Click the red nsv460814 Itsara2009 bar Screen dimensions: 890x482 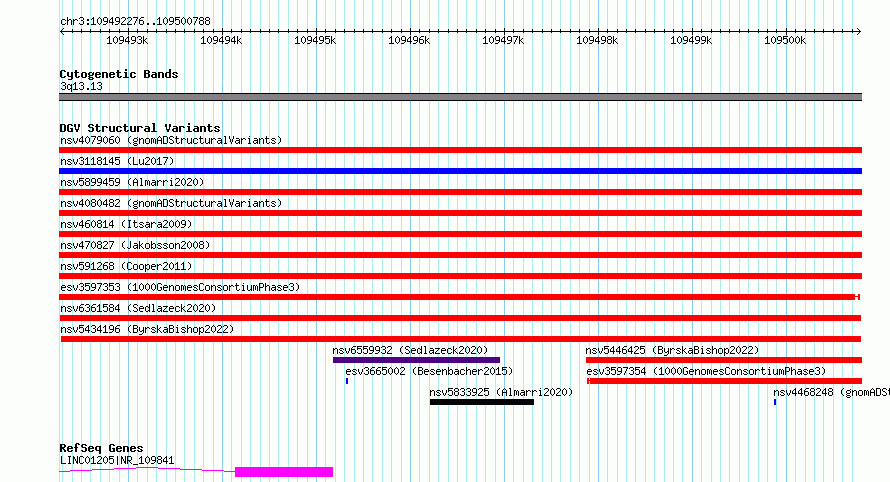pos(460,234)
